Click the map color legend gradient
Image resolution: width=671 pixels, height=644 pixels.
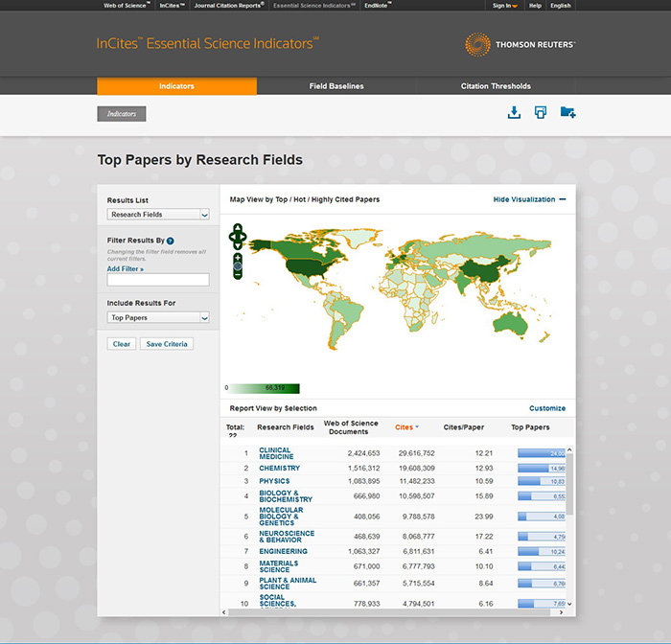(x=265, y=388)
